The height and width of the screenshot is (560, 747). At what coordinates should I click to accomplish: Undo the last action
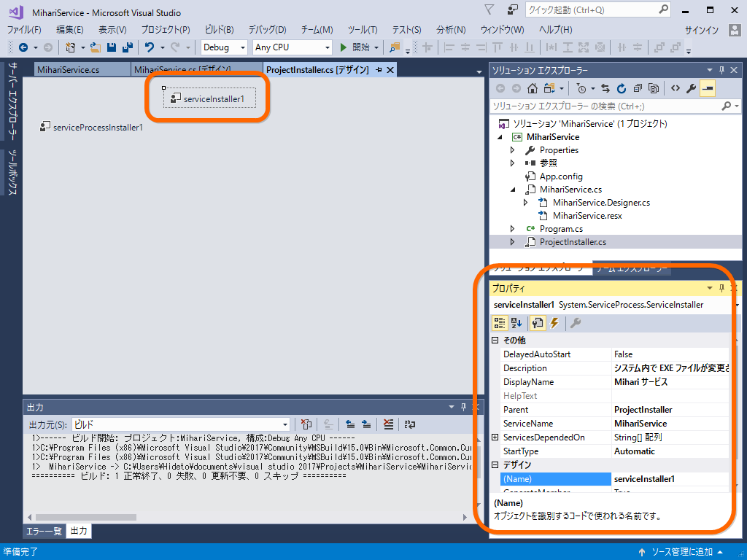pos(150,47)
